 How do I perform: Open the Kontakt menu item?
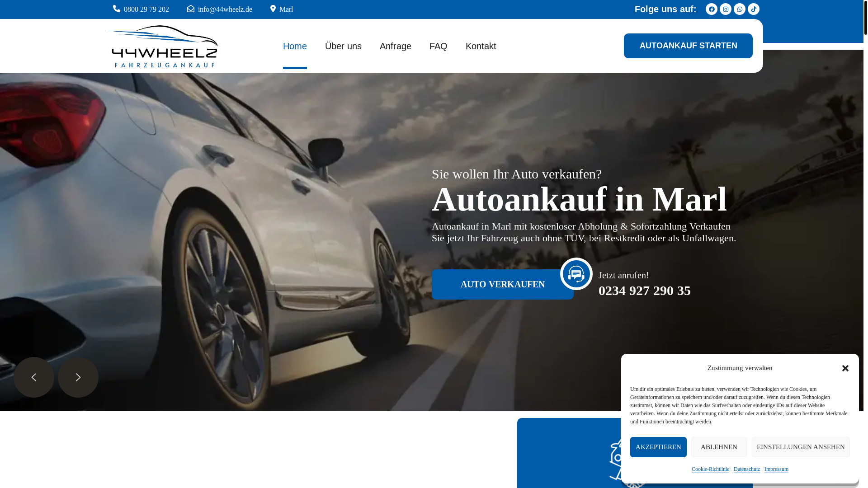(x=481, y=46)
